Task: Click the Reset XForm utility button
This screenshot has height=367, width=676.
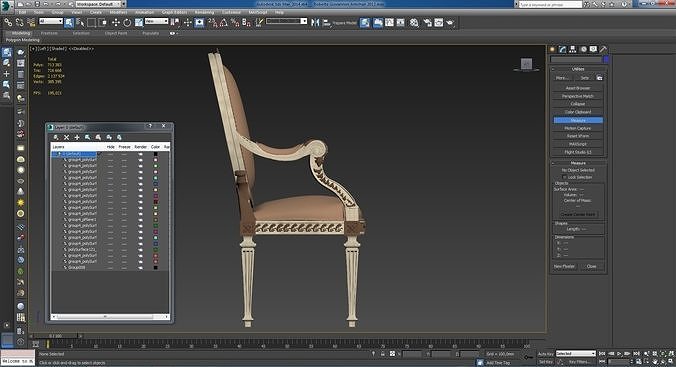Action: 578,136
